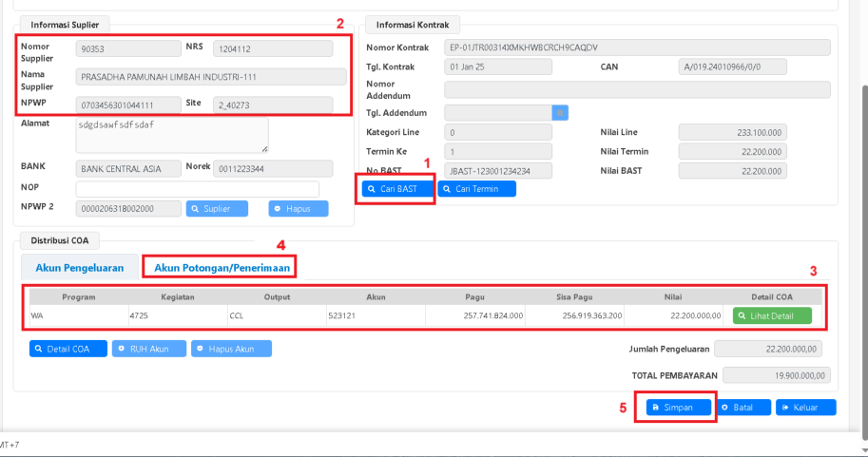Select the Akun Pengeluaran tab
The height and width of the screenshot is (457, 868).
[80, 268]
